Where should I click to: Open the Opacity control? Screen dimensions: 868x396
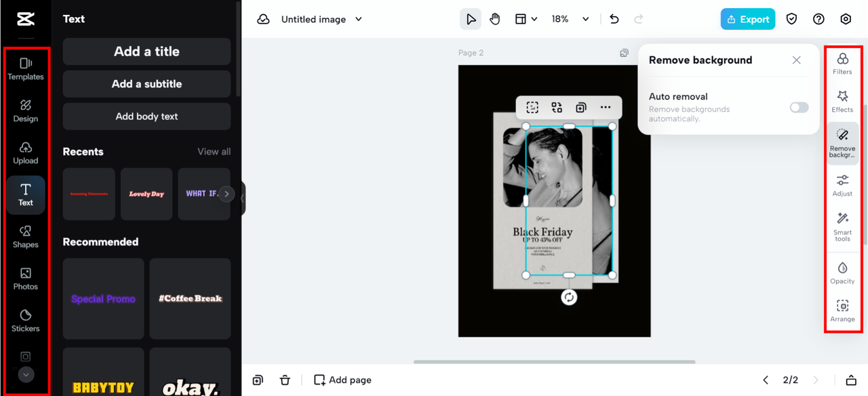pos(842,273)
